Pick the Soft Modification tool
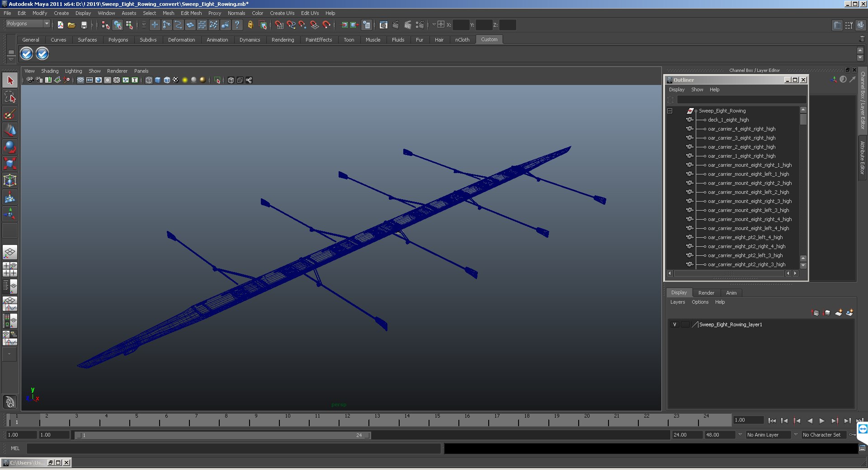Image resolution: width=868 pixels, height=470 pixels. pos(10,197)
